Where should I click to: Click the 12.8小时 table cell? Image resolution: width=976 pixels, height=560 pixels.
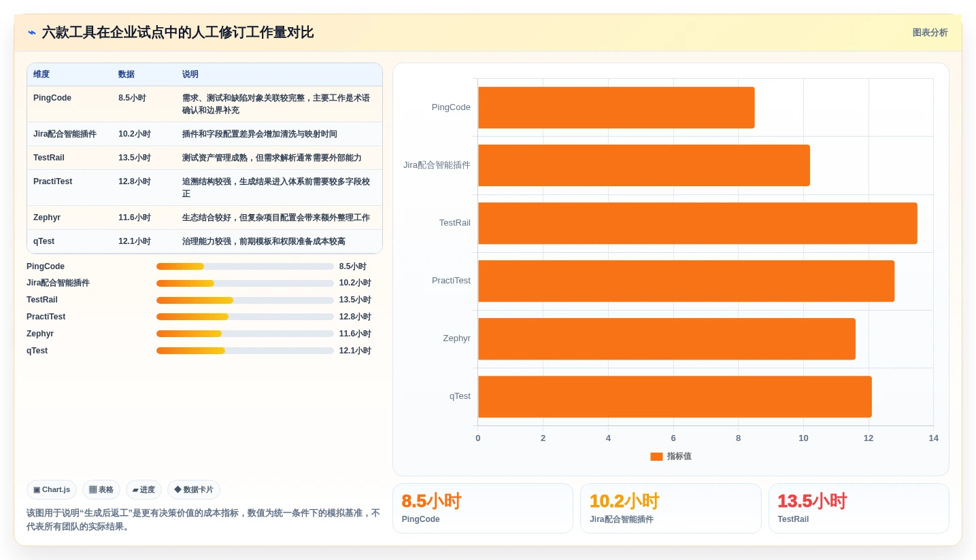tap(135, 181)
